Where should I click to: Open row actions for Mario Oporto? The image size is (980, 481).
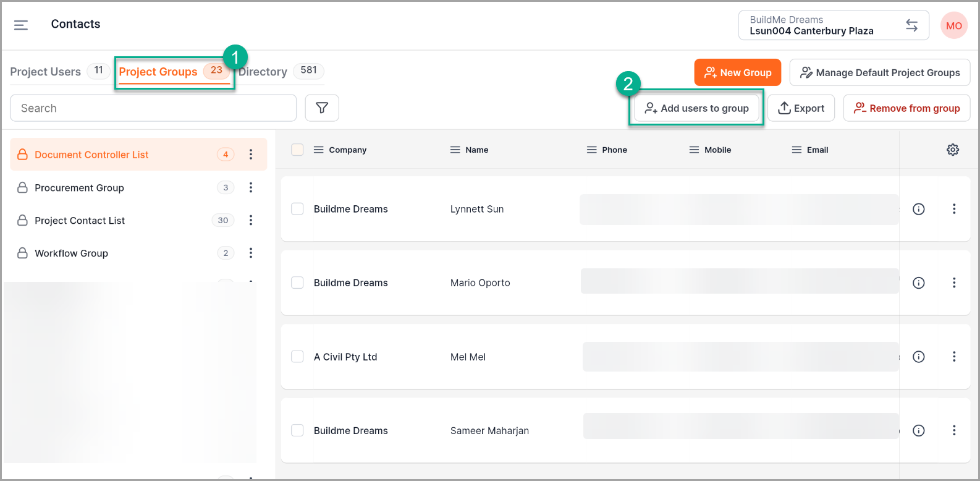tap(954, 283)
